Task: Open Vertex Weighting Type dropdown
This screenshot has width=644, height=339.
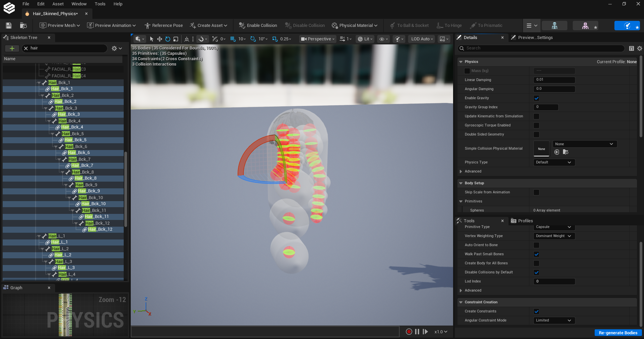Action: click(554, 236)
